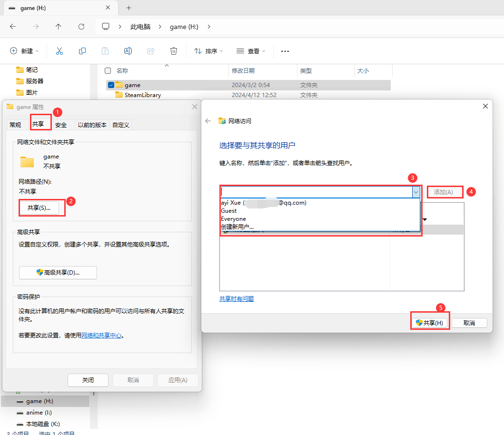Toggle the user name combo box arrow
The image size is (504, 435).
[x=416, y=192]
